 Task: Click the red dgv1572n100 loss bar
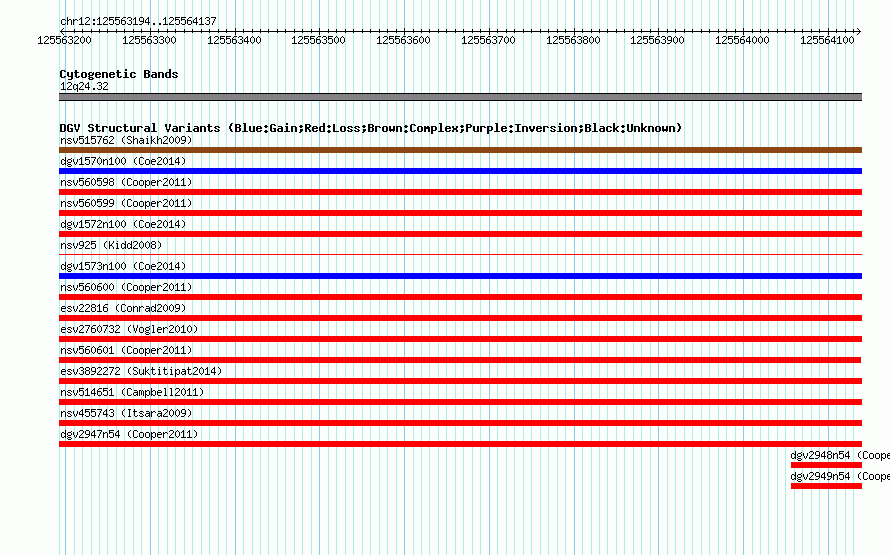coord(460,234)
